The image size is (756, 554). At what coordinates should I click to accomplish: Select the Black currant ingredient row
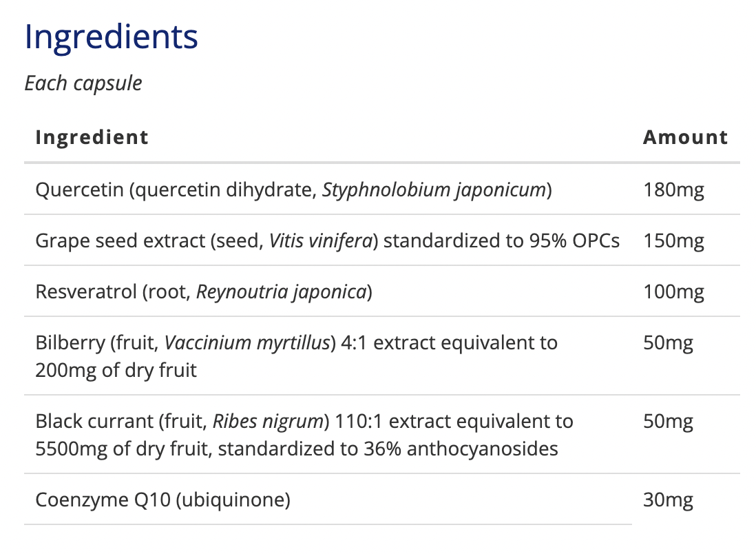(303, 435)
